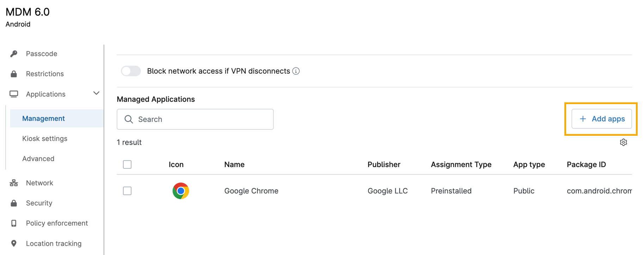Click the Policy enforcement device icon
This screenshot has width=644, height=255.
(x=14, y=223)
